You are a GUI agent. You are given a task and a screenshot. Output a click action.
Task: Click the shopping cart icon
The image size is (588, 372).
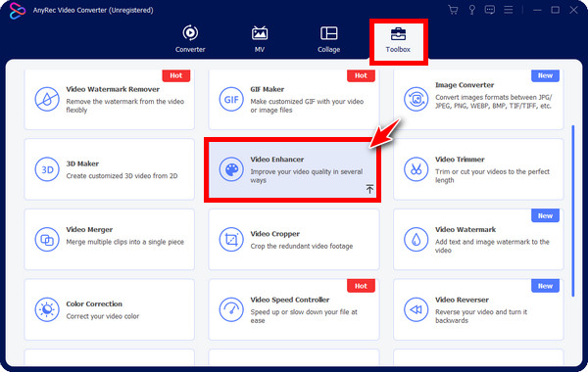pos(453,10)
